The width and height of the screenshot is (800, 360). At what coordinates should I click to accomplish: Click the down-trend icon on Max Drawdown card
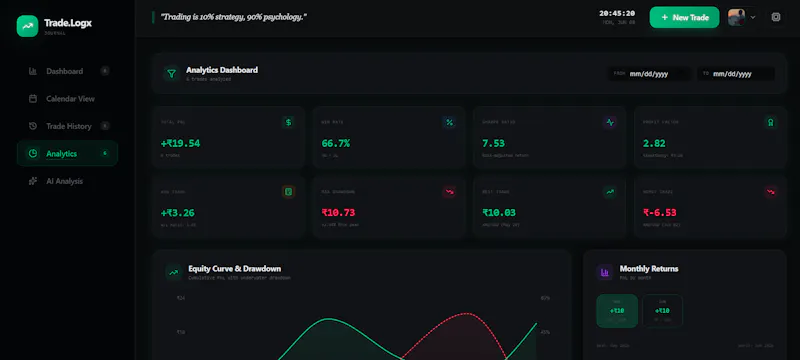pos(449,192)
